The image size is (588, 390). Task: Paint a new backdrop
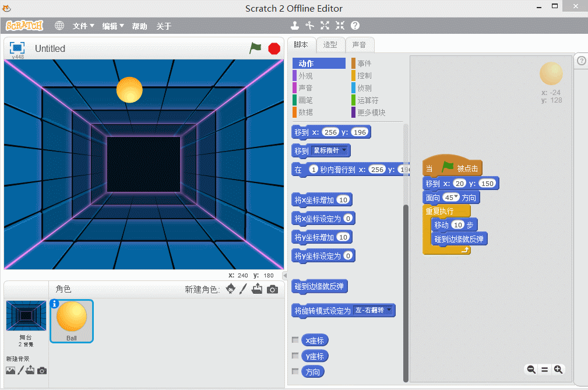[20, 371]
